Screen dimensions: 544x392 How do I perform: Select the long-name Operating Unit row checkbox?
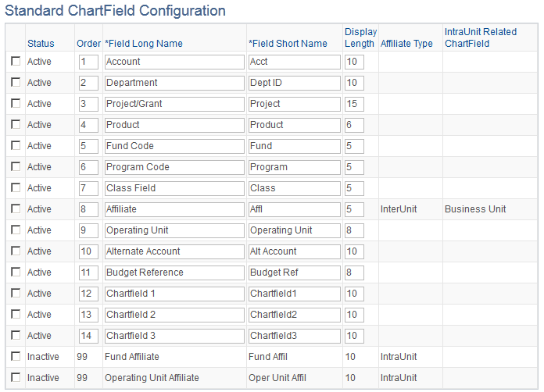[x=16, y=230]
